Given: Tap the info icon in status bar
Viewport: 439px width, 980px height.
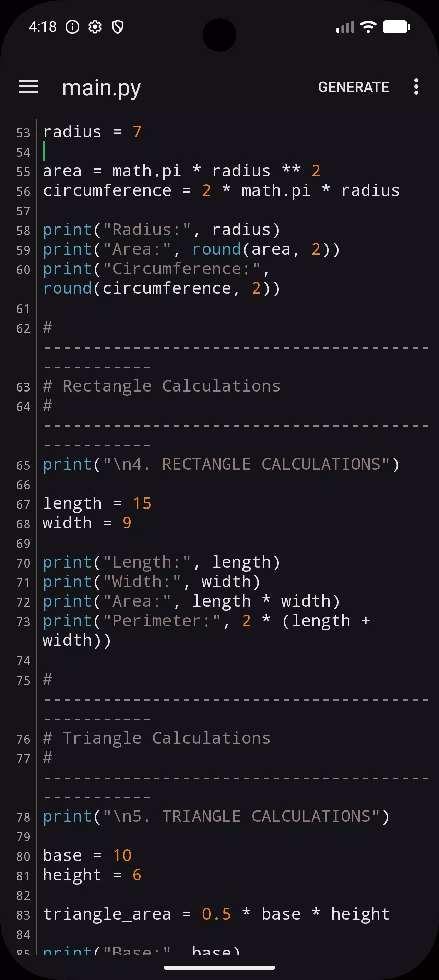Looking at the screenshot, I should (x=72, y=27).
